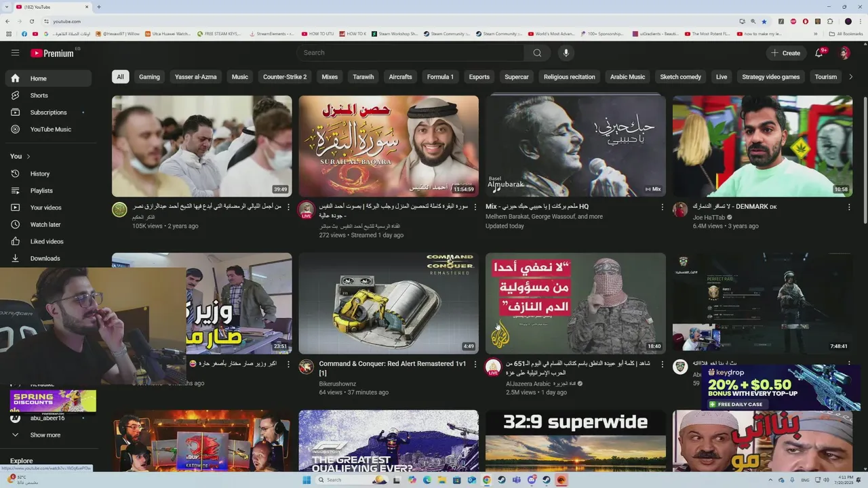This screenshot has height=488, width=868.
Task: Expand the You section chevron
Action: point(28,157)
